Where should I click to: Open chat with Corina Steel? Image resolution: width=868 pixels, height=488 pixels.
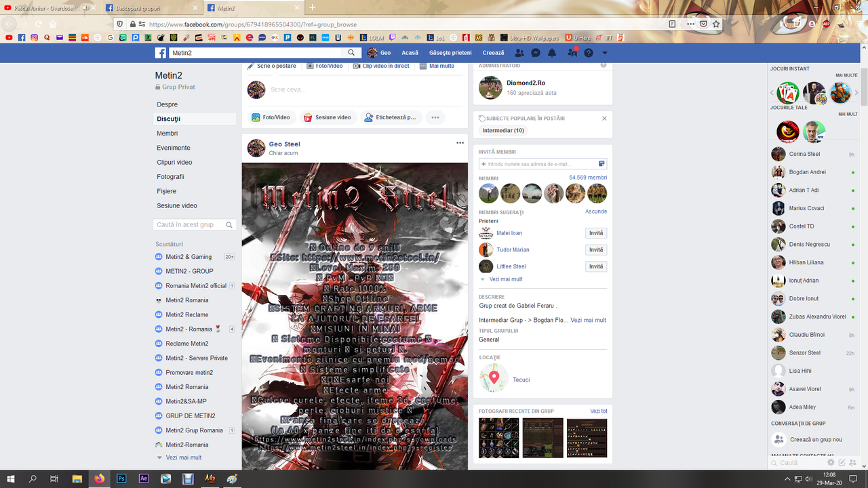pos(804,154)
